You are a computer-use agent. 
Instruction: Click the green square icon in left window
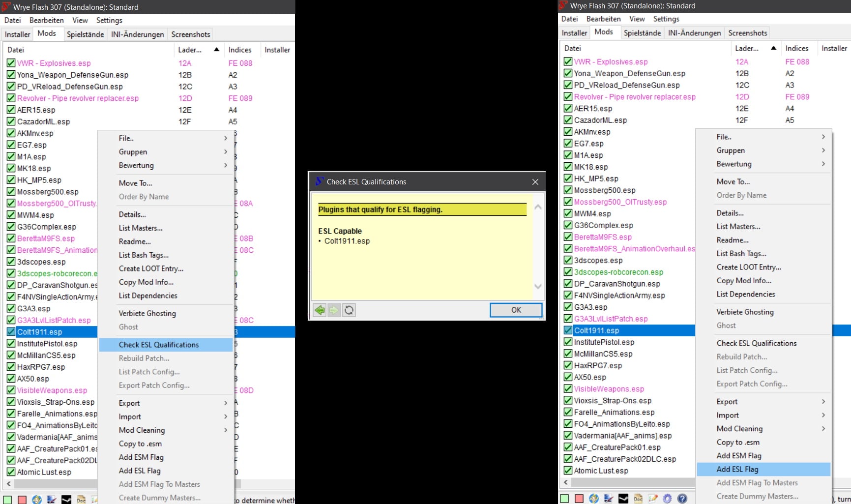(x=7, y=500)
